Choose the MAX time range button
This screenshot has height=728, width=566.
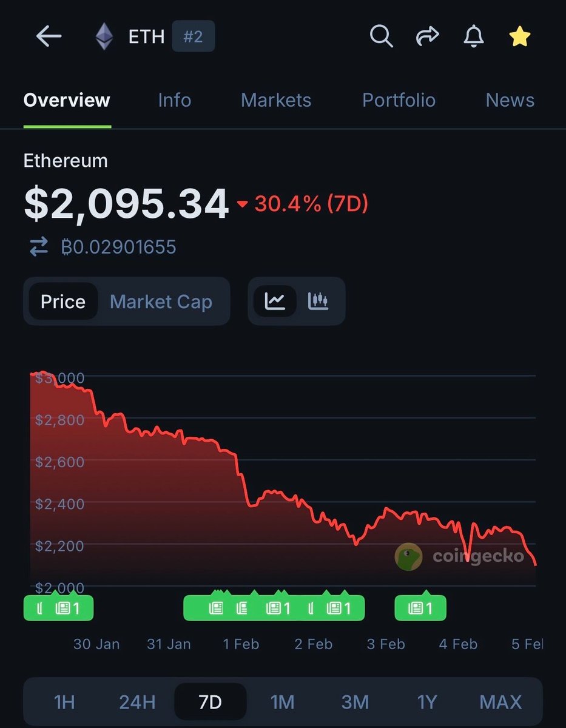[x=500, y=703]
